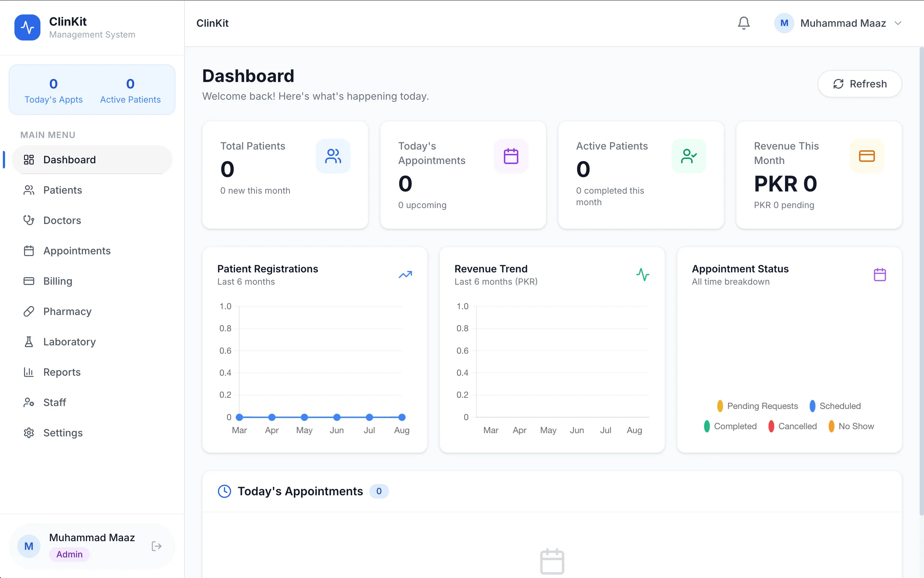Viewport: 924px width, 578px height.
Task: Toggle the Completed legend entry
Action: 730,426
